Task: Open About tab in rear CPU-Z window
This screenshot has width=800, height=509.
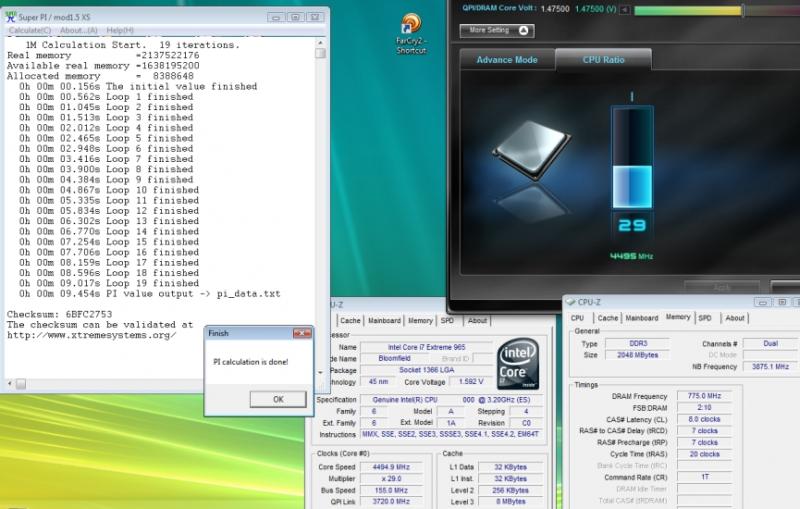Action: [x=477, y=320]
